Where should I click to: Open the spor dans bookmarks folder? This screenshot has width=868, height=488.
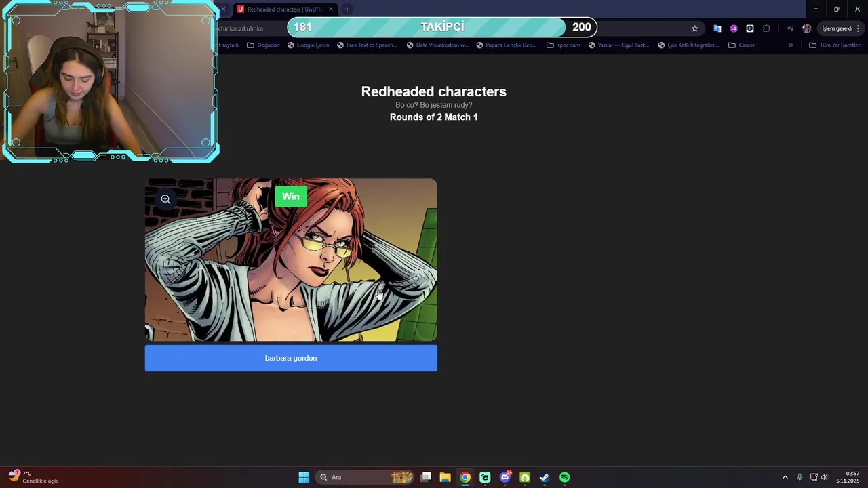(x=564, y=45)
